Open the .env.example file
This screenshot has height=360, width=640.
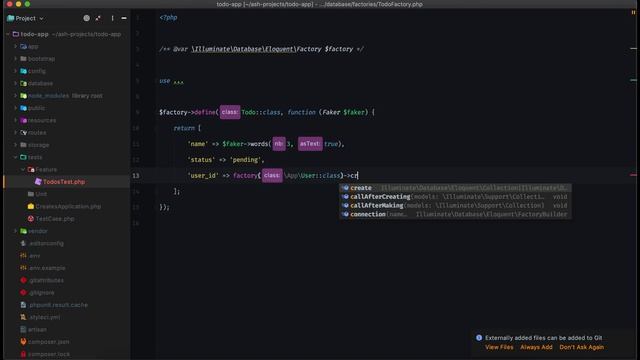click(x=47, y=268)
